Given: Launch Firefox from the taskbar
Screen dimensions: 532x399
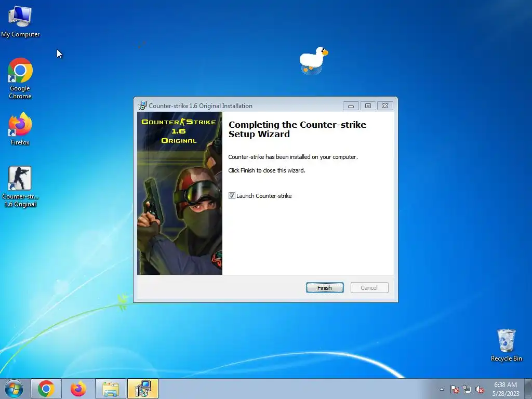Looking at the screenshot, I should click(x=78, y=389).
